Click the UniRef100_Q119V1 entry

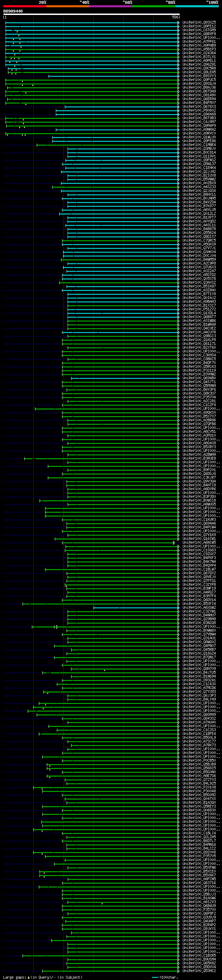point(199,156)
